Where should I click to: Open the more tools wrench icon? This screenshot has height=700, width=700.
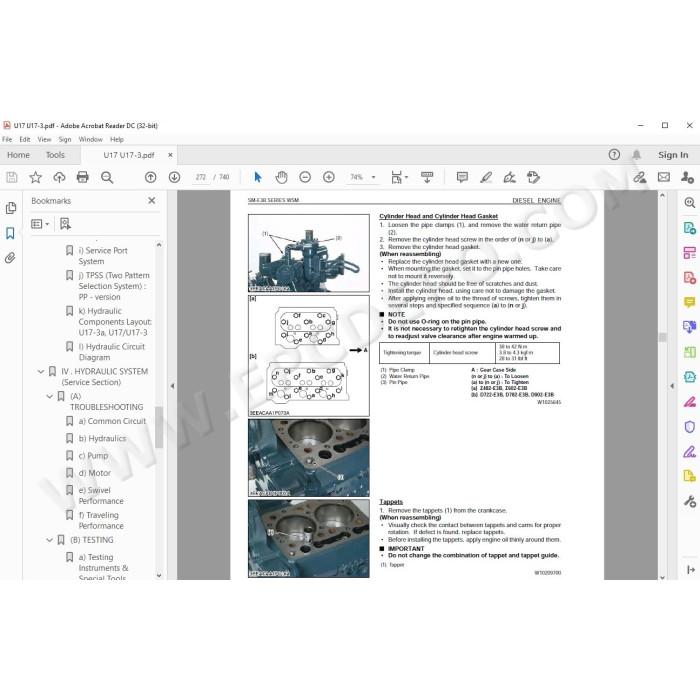click(x=690, y=502)
